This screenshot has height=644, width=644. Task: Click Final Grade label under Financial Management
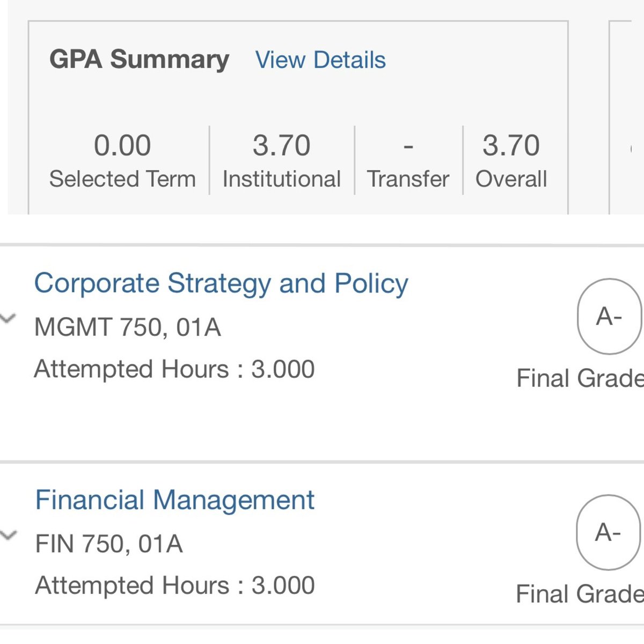pyautogui.click(x=580, y=594)
